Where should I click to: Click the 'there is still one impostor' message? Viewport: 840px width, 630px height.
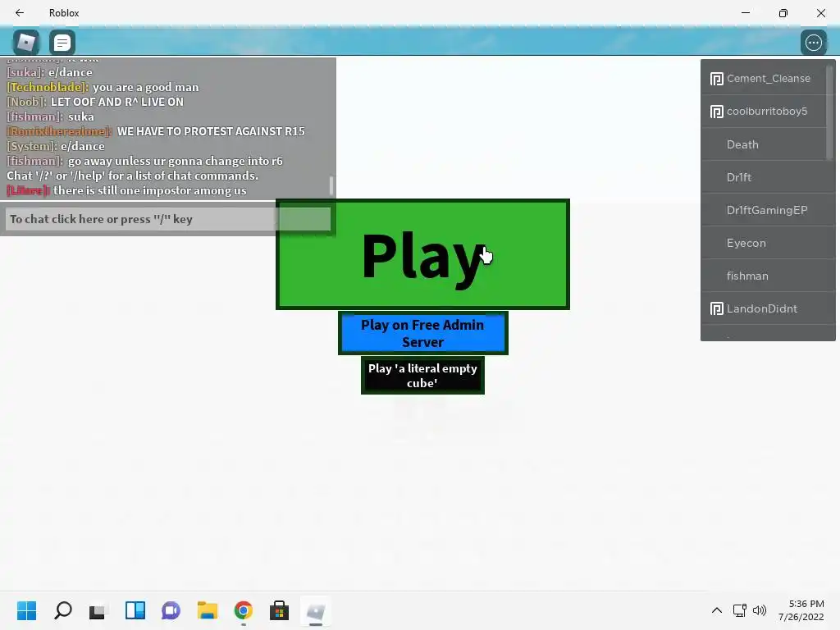[x=149, y=190]
